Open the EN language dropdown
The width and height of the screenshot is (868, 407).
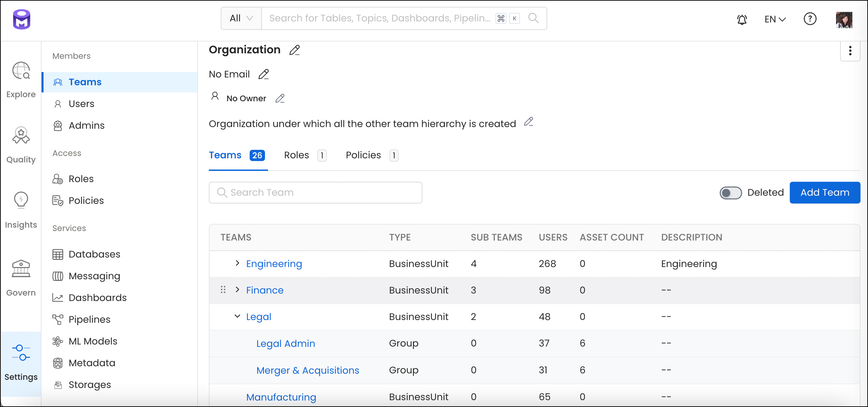coord(775,19)
